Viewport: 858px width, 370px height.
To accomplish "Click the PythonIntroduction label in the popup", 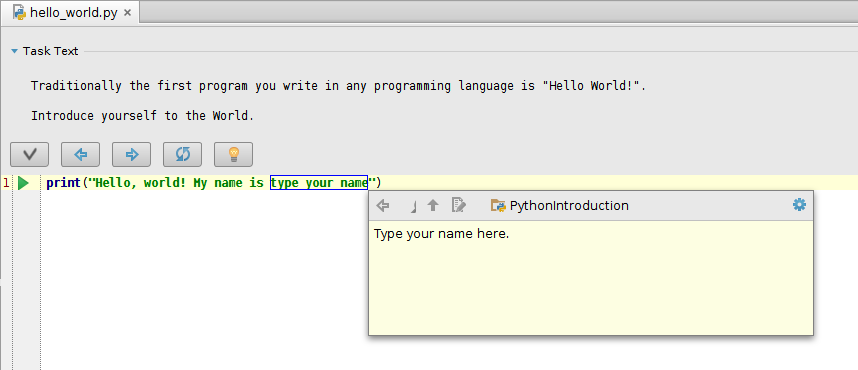I will click(569, 206).
